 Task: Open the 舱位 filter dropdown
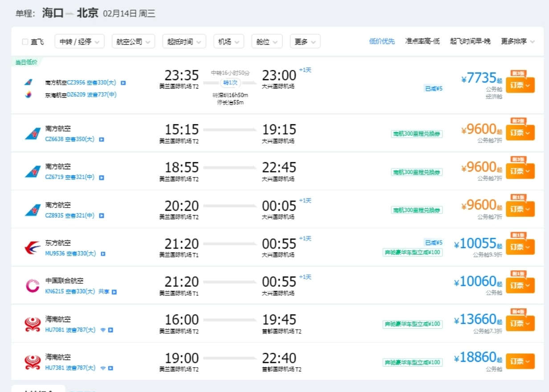point(267,41)
